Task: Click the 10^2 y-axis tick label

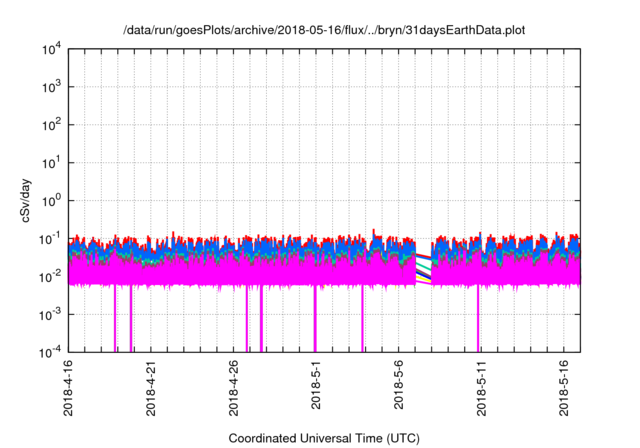Action: coord(51,125)
